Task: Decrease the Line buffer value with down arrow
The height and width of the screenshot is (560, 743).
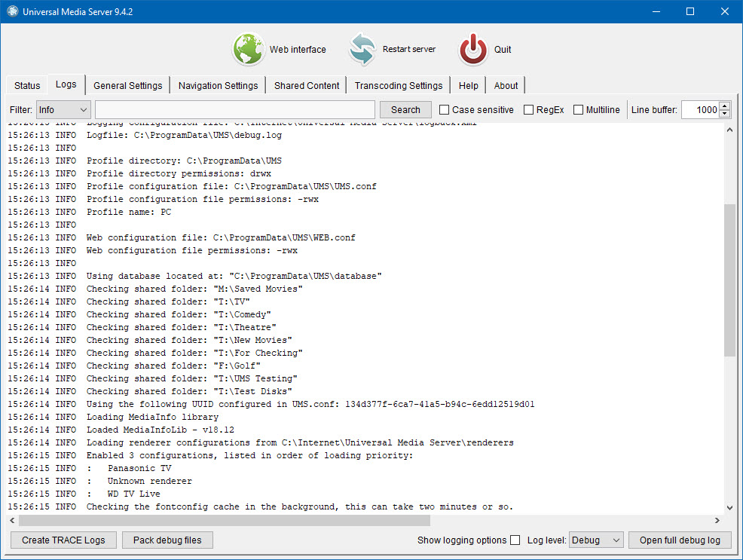Action: pyautogui.click(x=724, y=114)
